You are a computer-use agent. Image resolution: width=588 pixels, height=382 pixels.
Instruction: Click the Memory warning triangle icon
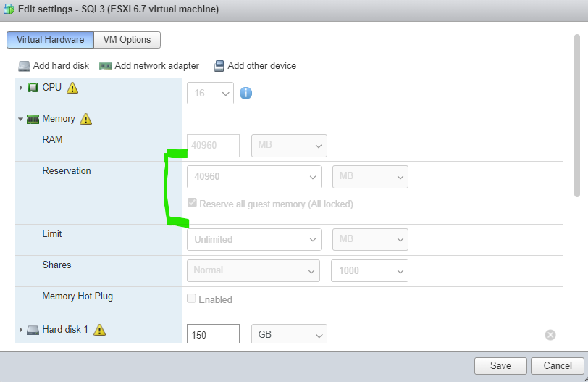(85, 119)
